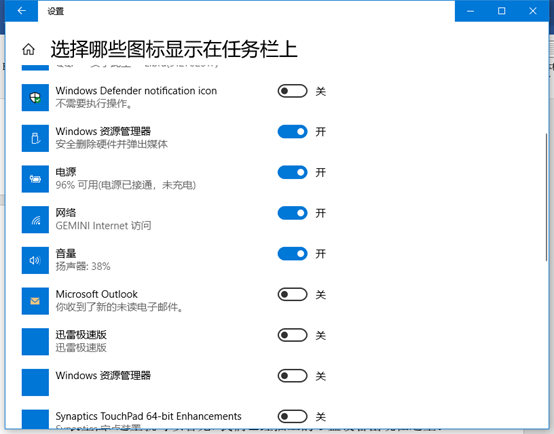This screenshot has width=554, height=434.
Task: Switch off the 音量 toggle
Action: (x=292, y=253)
